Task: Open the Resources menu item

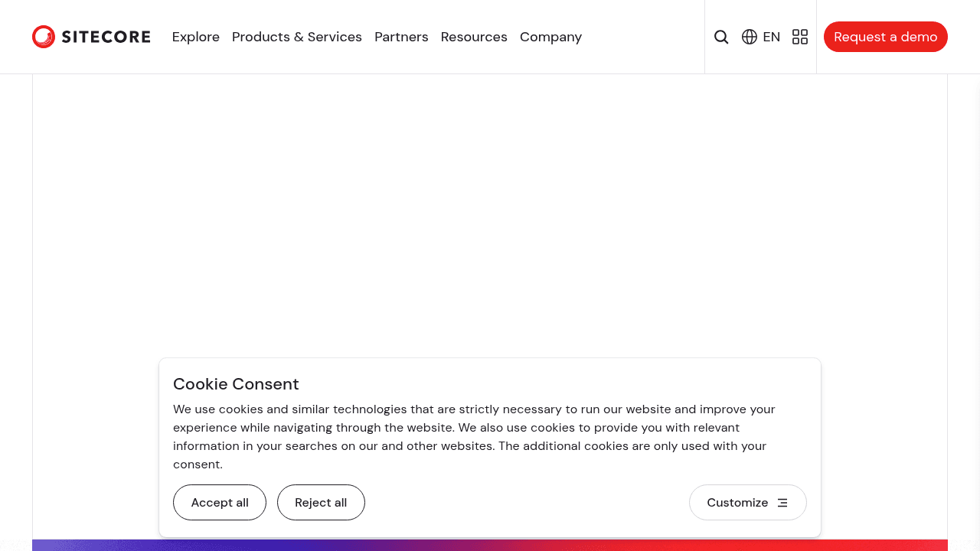Action: (x=473, y=36)
